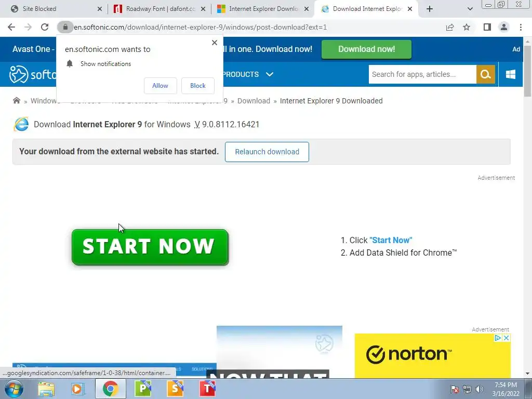Expand the PRODUCTS dropdown menu
This screenshot has width=532, height=399.
[248, 74]
